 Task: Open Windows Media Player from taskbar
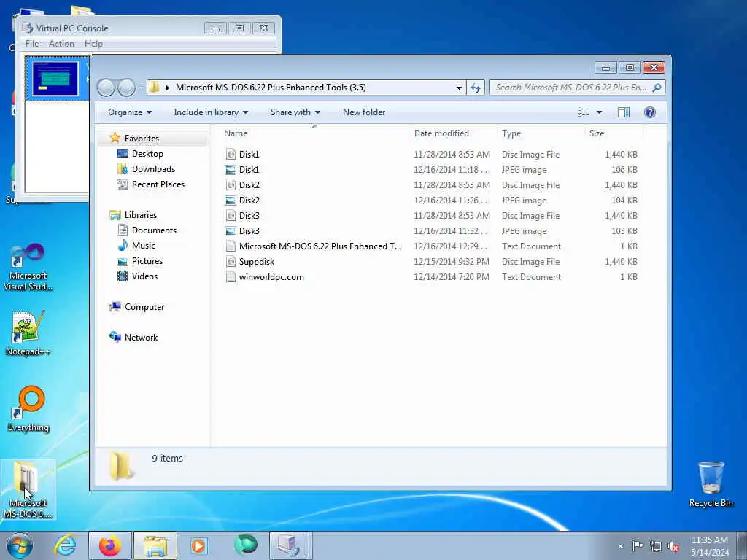point(198,545)
